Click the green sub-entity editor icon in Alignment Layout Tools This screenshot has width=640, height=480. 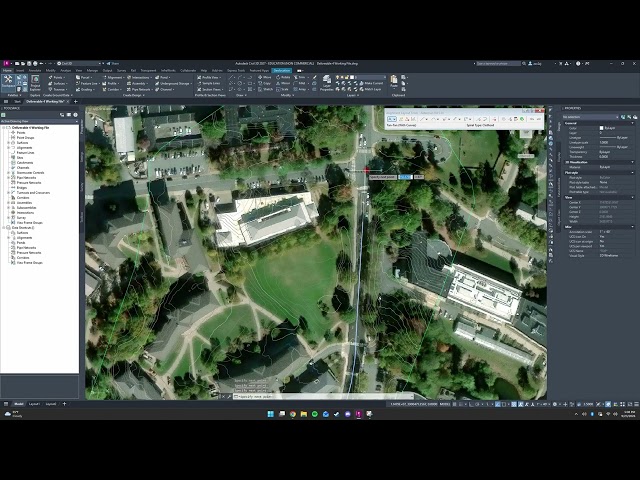pyautogui.click(x=522, y=119)
